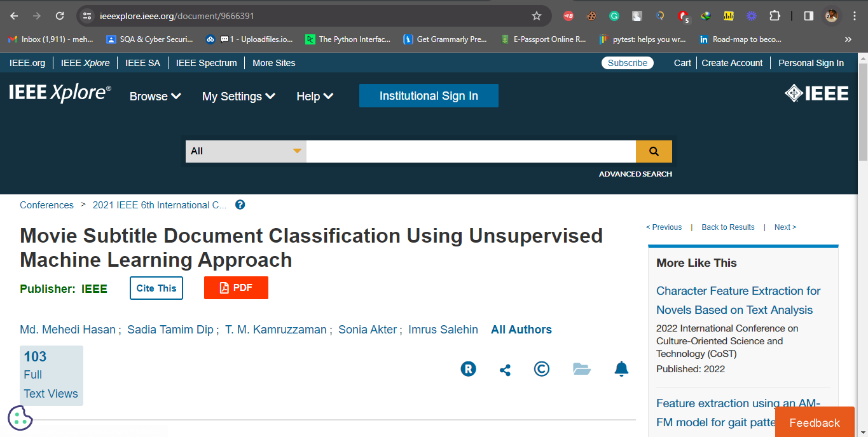
Task: Open author Imrus Salehin
Action: (x=443, y=330)
